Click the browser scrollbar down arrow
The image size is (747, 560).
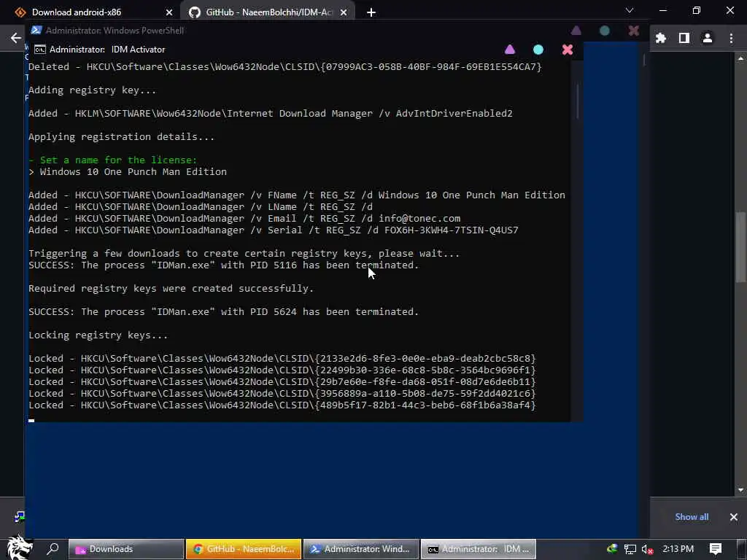pyautogui.click(x=741, y=490)
